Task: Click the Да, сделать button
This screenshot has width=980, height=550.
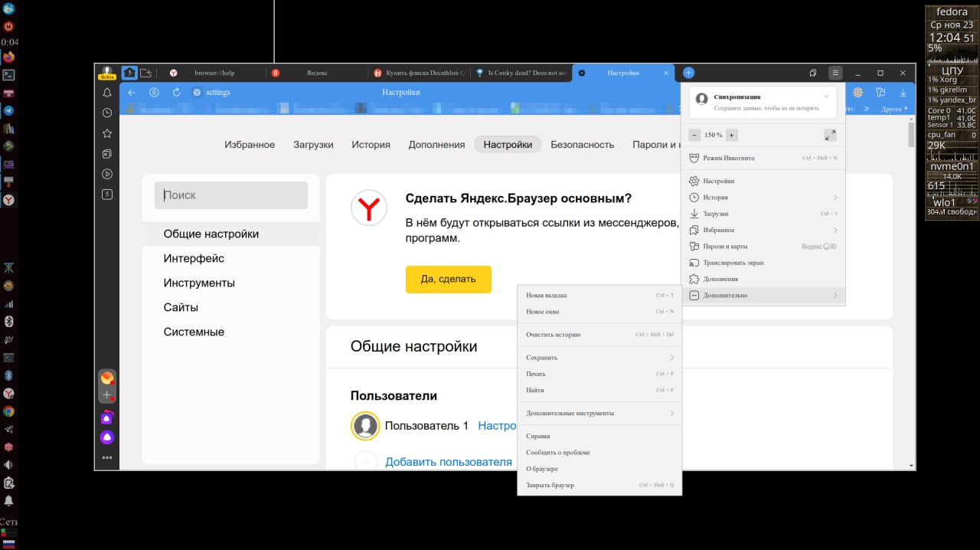Action: 448,279
